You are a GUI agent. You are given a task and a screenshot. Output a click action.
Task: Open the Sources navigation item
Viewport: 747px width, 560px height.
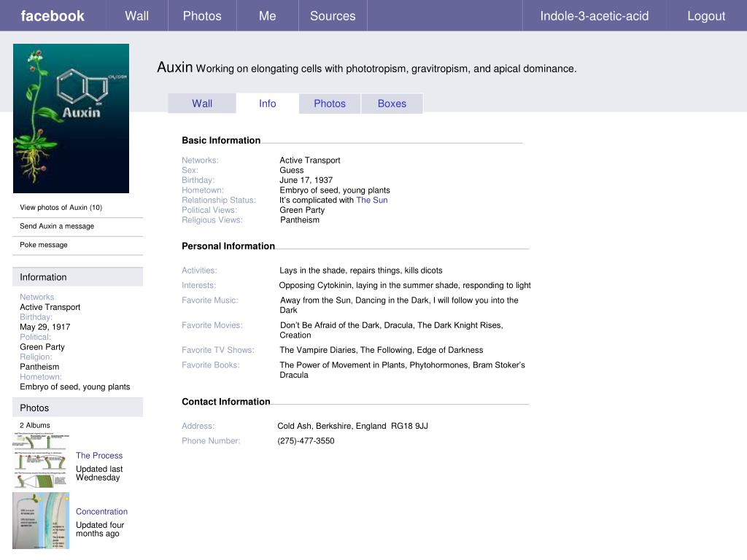333,16
